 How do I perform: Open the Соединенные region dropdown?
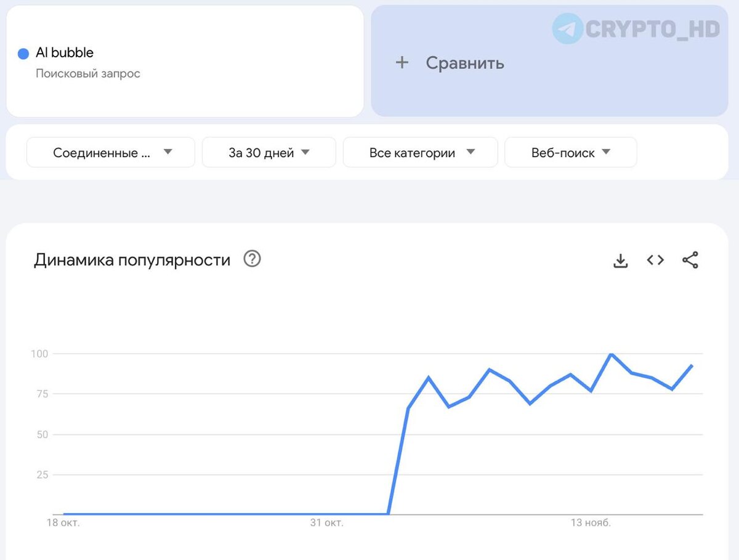click(111, 152)
